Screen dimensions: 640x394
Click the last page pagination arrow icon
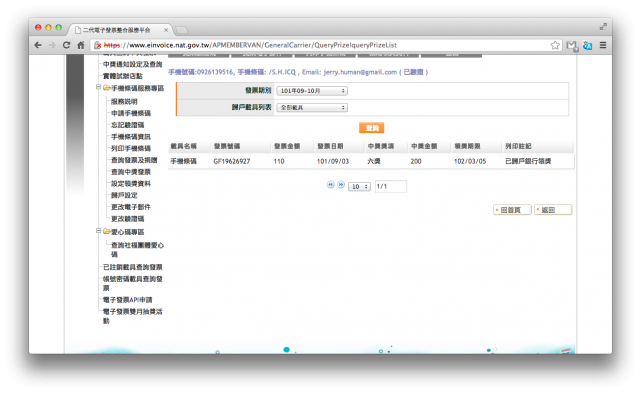point(341,185)
